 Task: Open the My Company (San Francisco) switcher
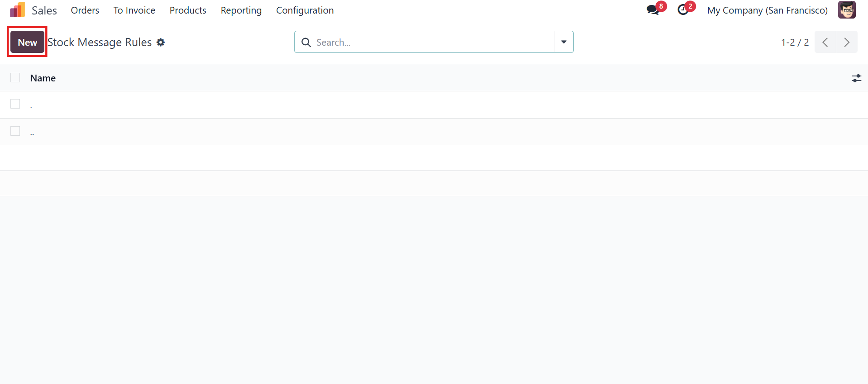pos(768,10)
